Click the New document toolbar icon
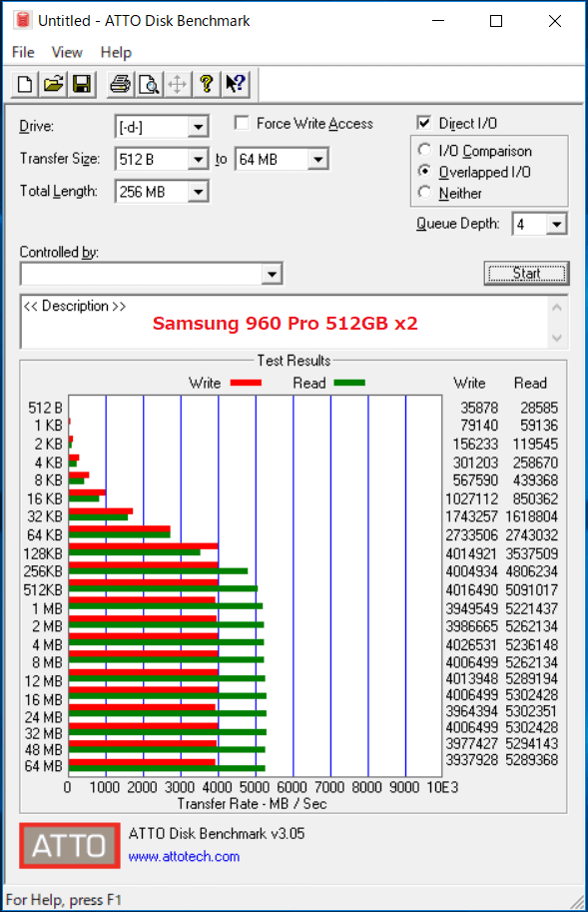Screen dimensions: 588x912 pyautogui.click(x=25, y=84)
